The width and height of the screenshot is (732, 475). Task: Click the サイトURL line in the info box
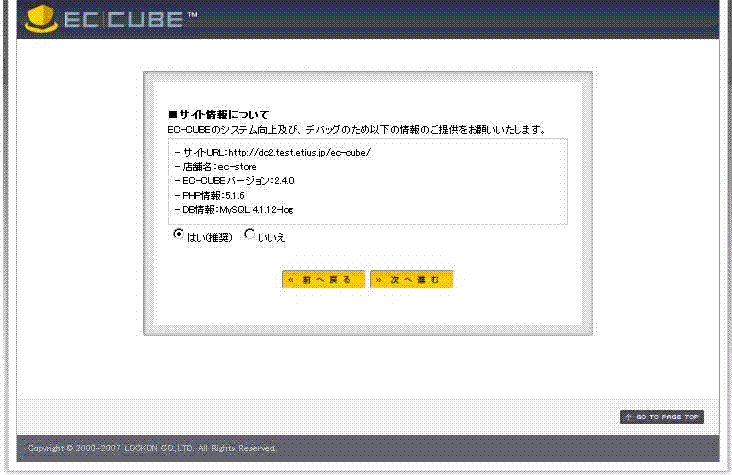[273, 153]
